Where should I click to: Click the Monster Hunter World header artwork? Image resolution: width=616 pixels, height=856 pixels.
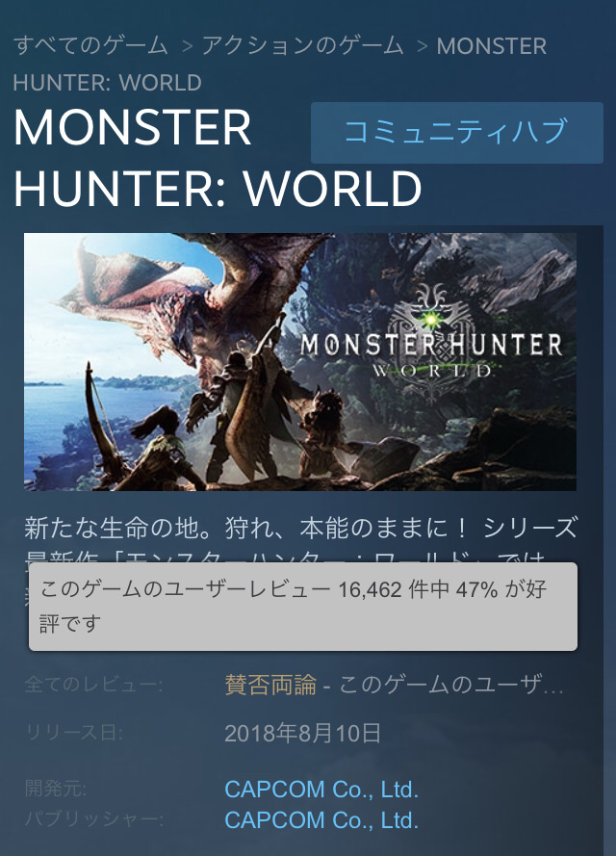[x=300, y=361]
